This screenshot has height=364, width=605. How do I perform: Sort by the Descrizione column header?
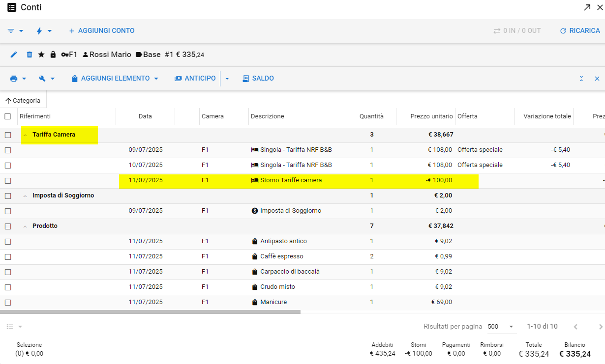268,116
